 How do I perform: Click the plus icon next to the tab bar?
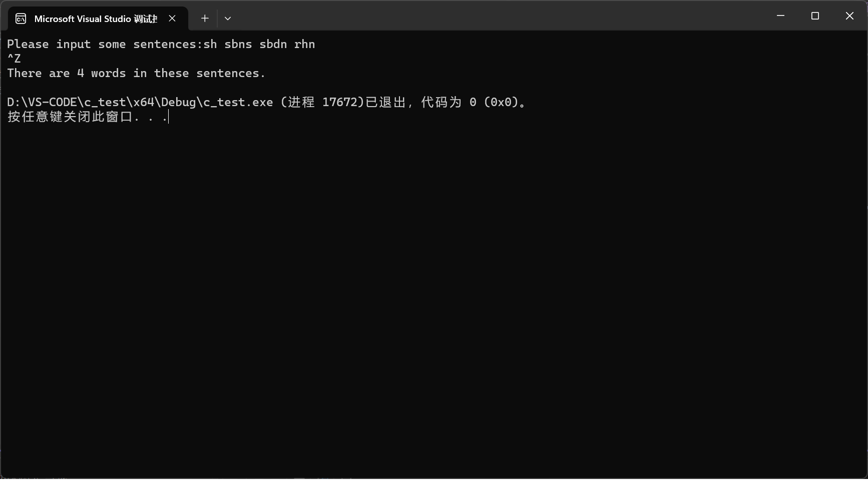click(205, 18)
